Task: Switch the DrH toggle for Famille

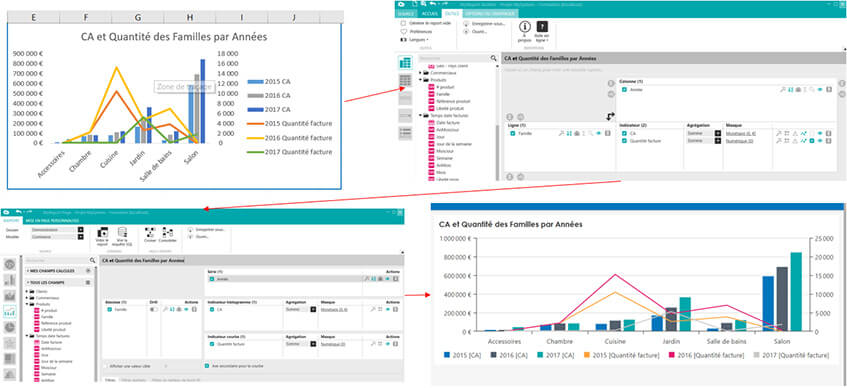Action: point(154,310)
